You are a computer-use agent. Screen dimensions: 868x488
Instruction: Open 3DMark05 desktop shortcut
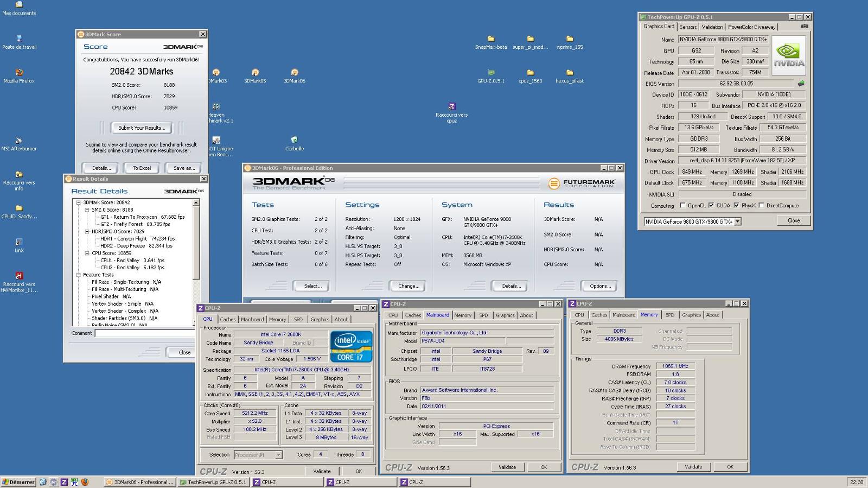255,76
